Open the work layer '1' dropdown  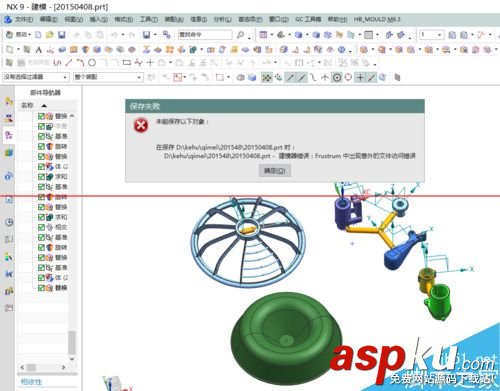click(x=431, y=35)
